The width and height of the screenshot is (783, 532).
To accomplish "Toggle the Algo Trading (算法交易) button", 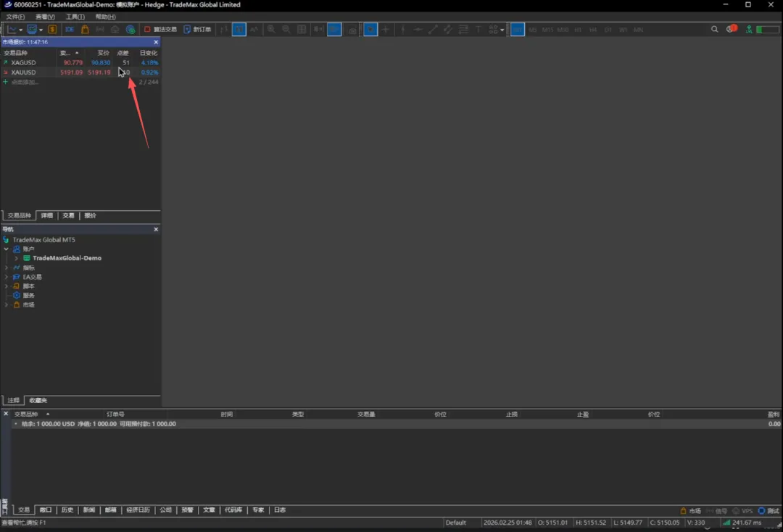I will point(160,30).
